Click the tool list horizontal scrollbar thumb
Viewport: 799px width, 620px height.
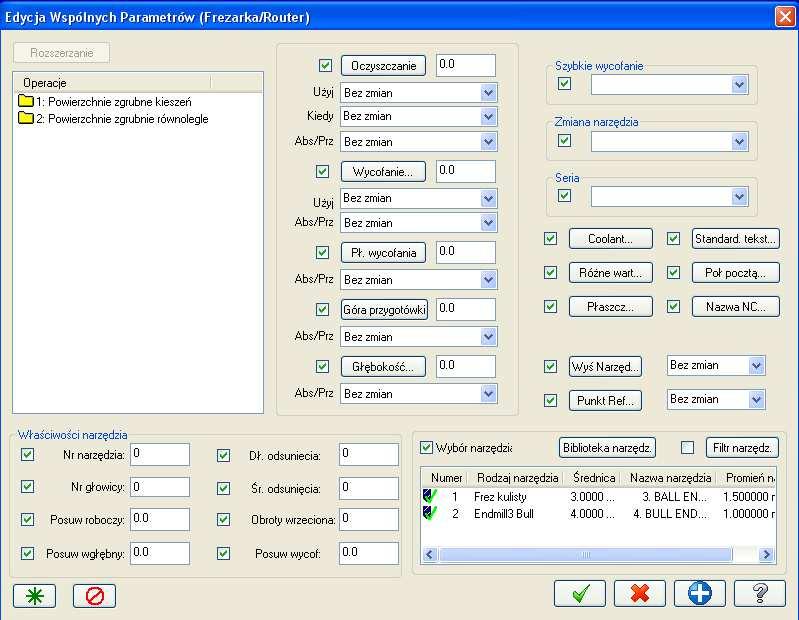coord(585,554)
